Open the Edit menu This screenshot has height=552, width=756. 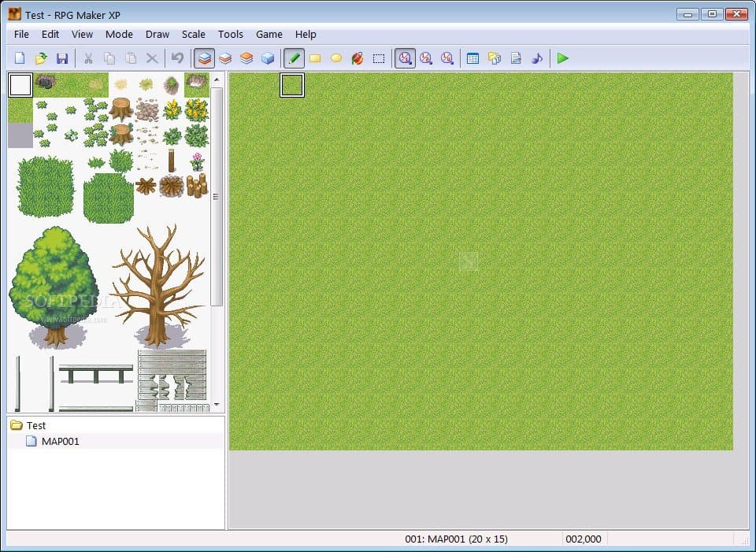(x=50, y=34)
